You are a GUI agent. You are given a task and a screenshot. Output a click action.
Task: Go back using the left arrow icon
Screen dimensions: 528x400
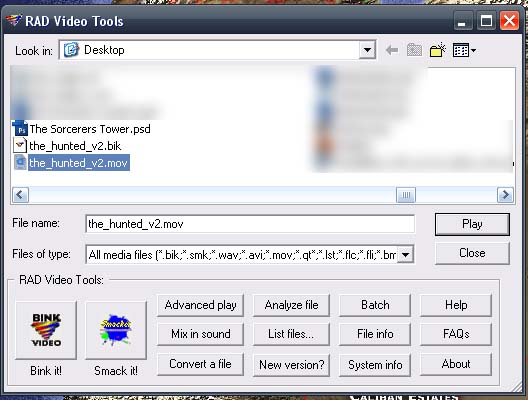tap(392, 51)
